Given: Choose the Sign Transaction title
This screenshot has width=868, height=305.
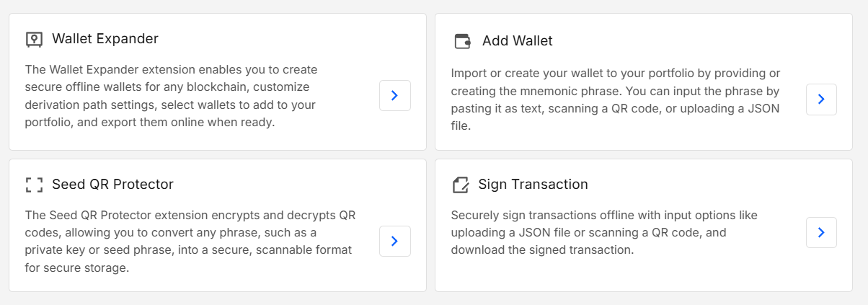Looking at the screenshot, I should pyautogui.click(x=533, y=185).
